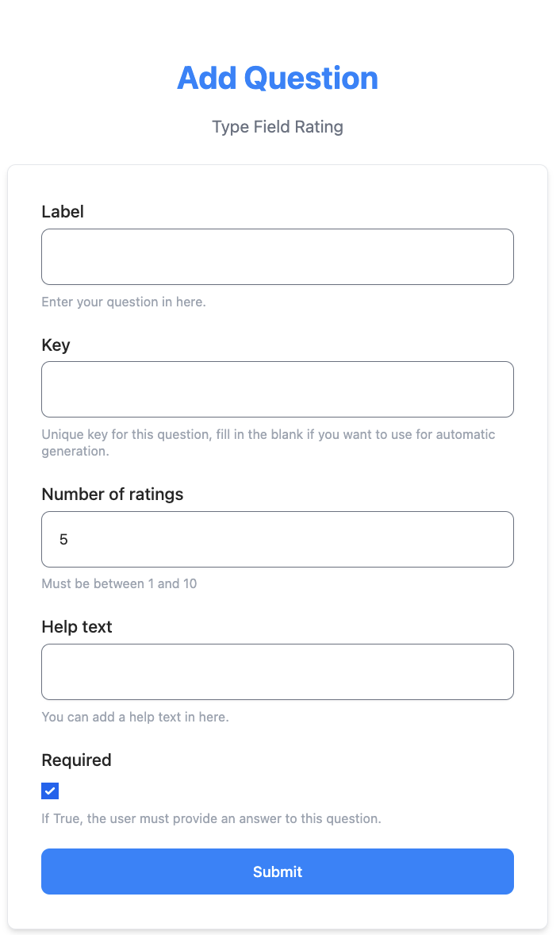The height and width of the screenshot is (935, 560).
Task: Click the 'Label' field caption
Action: [x=63, y=212]
